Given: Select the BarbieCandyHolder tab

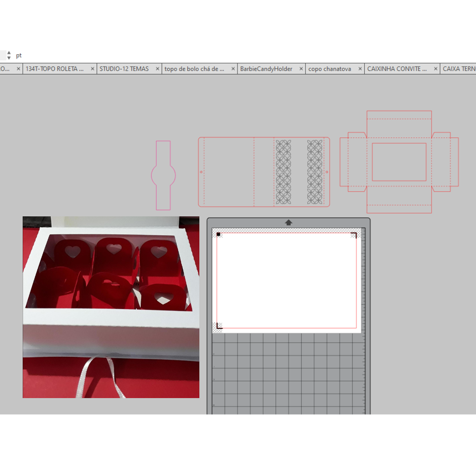Looking at the screenshot, I should tap(266, 69).
